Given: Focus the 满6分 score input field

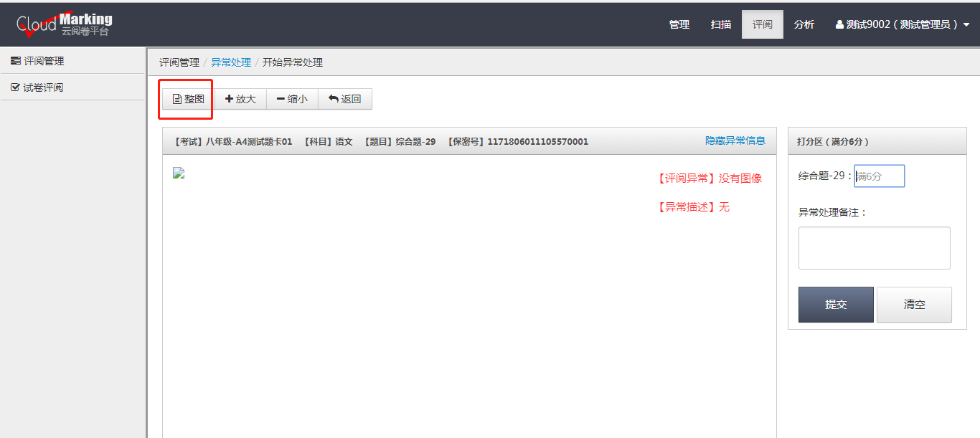Looking at the screenshot, I should pos(879,176).
